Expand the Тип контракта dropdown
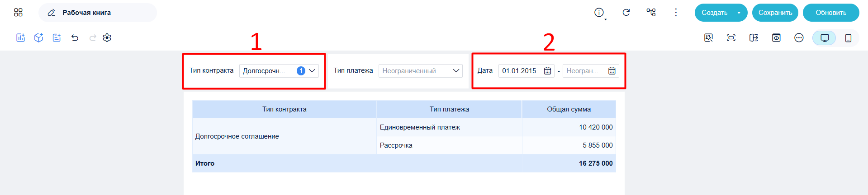This screenshot has width=868, height=195. [x=279, y=71]
